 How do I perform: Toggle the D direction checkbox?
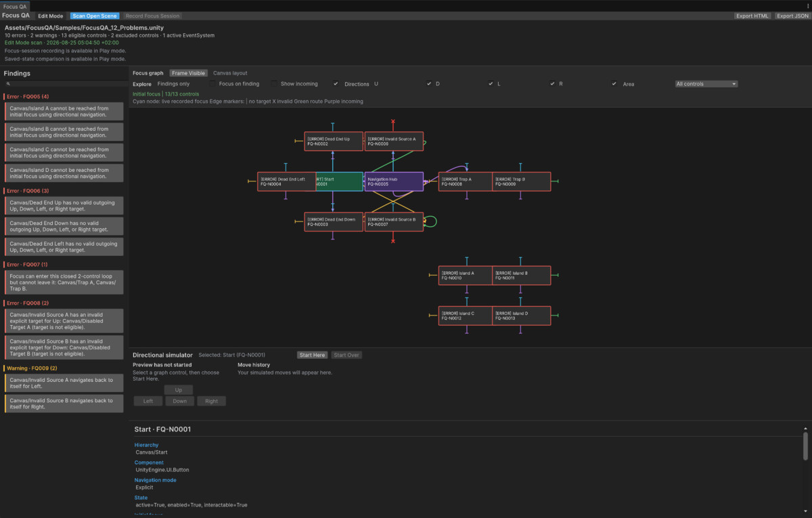pyautogui.click(x=491, y=84)
